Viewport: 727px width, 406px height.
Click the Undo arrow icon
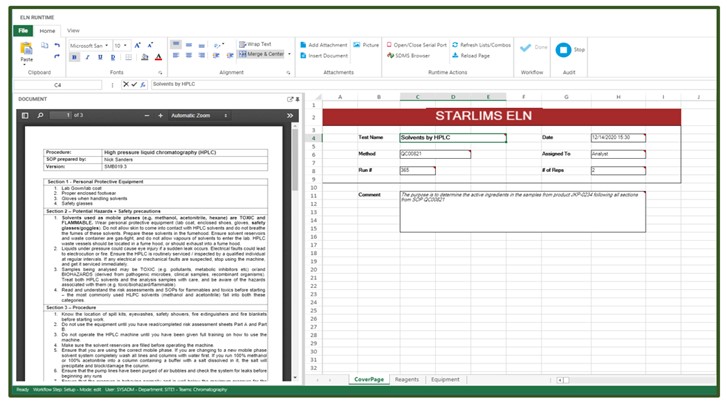pyautogui.click(x=57, y=45)
